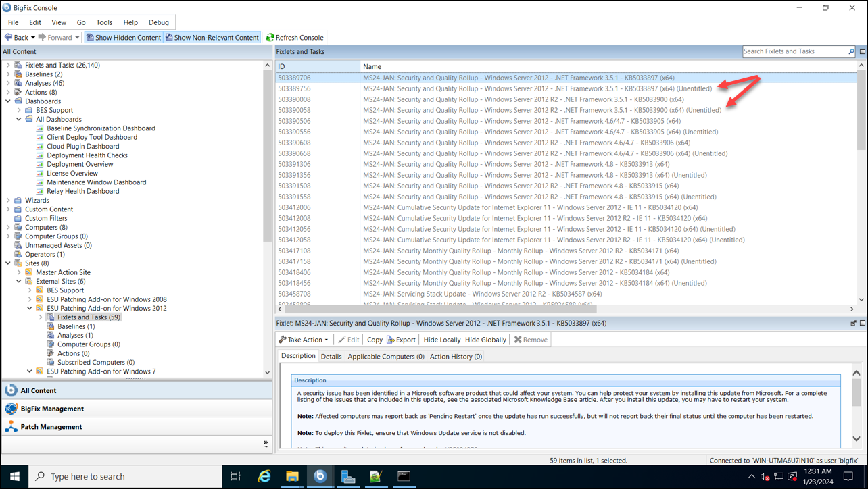
Task: Open Maintenance Window Dashboard
Action: (x=96, y=182)
